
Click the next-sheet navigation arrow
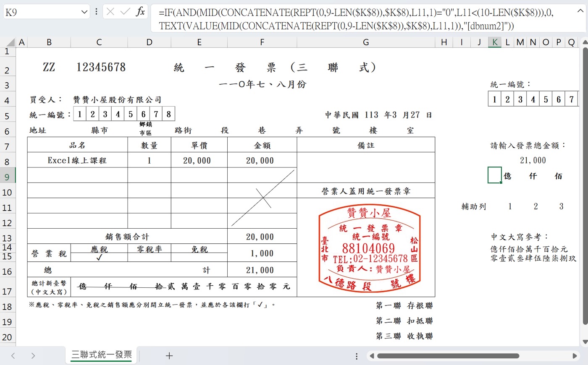(33, 355)
